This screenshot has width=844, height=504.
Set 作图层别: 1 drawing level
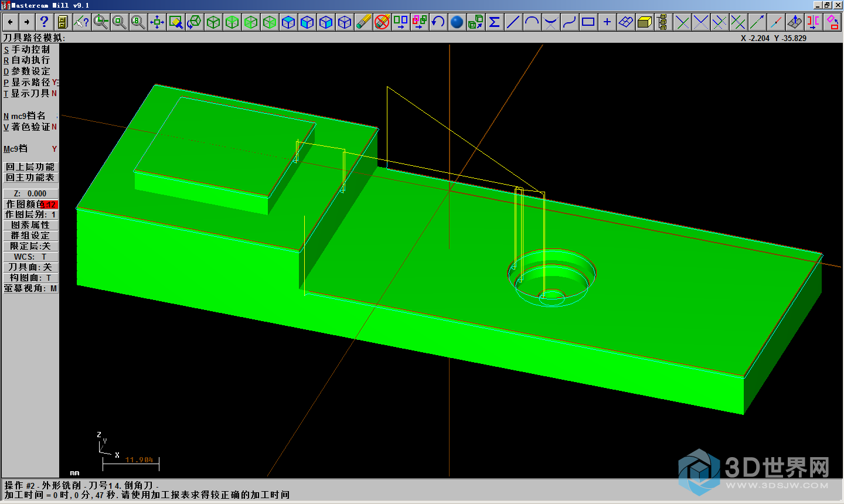coord(30,214)
